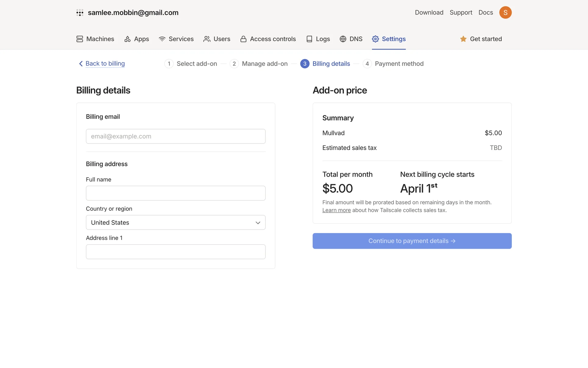Click the Services wifi icon
This screenshot has height=368, width=588.
(x=162, y=39)
